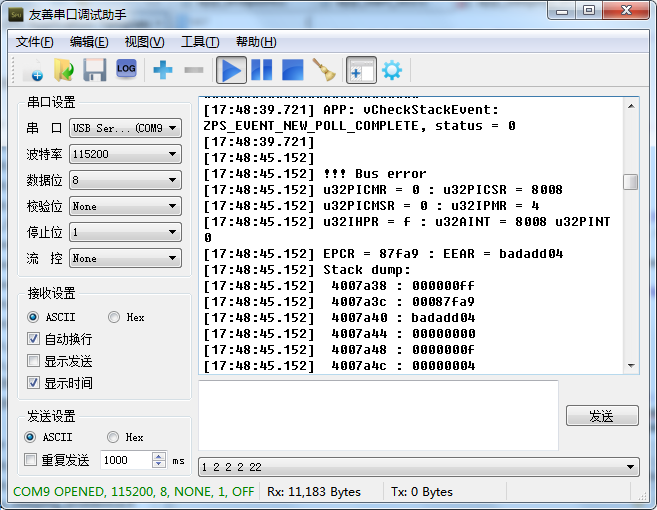Click the add window panel icon
Image resolution: width=657 pixels, height=510 pixels.
[361, 70]
